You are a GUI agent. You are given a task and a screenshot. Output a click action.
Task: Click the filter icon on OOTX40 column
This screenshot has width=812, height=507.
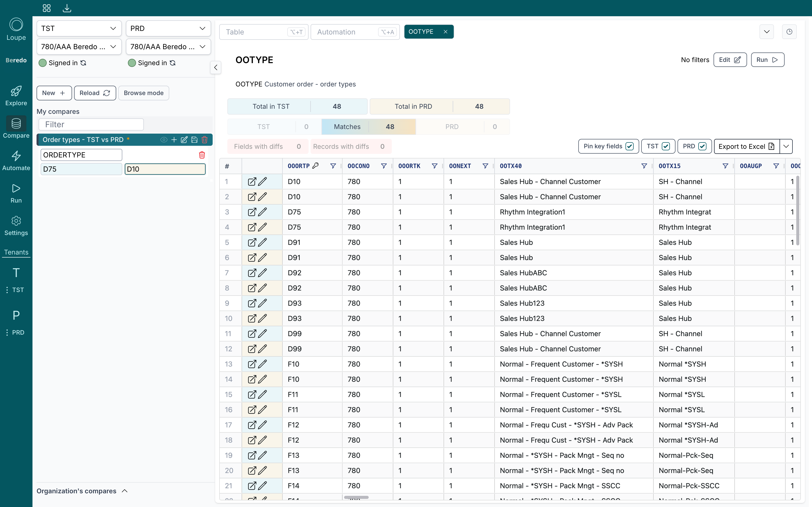tap(644, 166)
